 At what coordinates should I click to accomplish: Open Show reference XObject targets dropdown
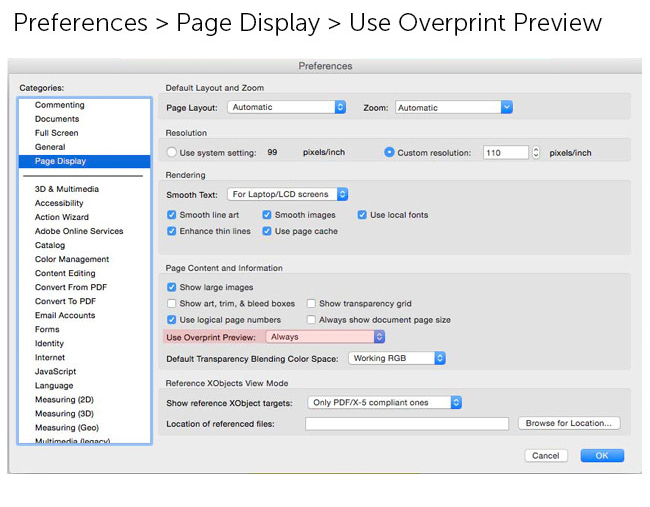[x=385, y=403]
